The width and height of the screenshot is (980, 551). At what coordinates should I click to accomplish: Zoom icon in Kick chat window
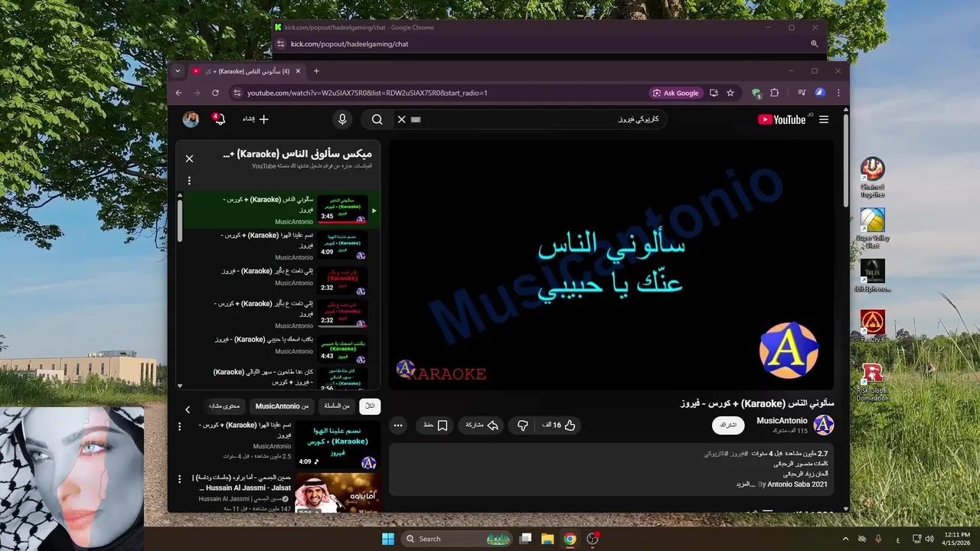[x=815, y=44]
